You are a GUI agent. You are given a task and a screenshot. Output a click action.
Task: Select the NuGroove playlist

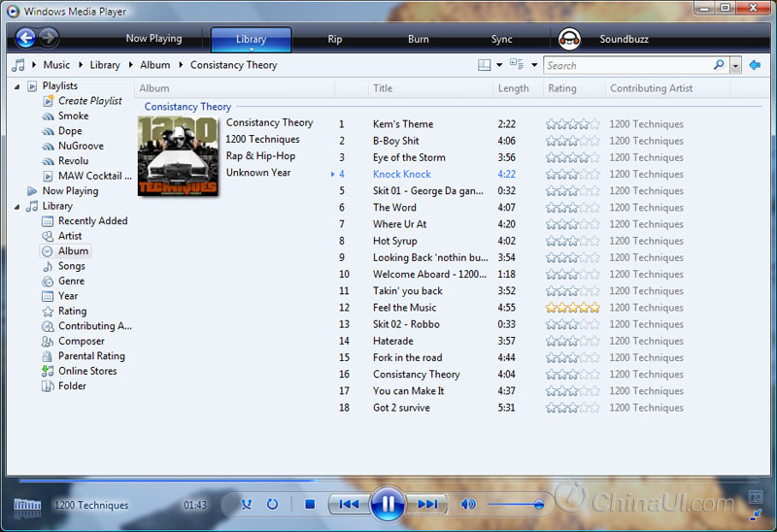click(x=81, y=147)
